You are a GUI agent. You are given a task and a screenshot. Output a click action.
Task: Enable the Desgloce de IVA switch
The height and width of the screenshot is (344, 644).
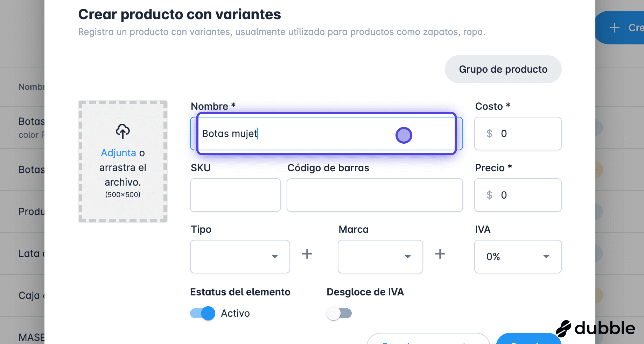point(339,313)
